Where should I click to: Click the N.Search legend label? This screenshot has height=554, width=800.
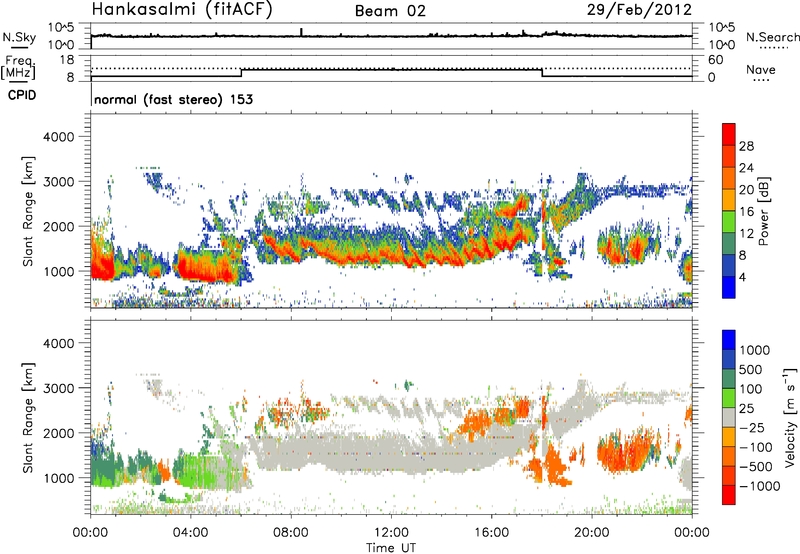point(772,37)
